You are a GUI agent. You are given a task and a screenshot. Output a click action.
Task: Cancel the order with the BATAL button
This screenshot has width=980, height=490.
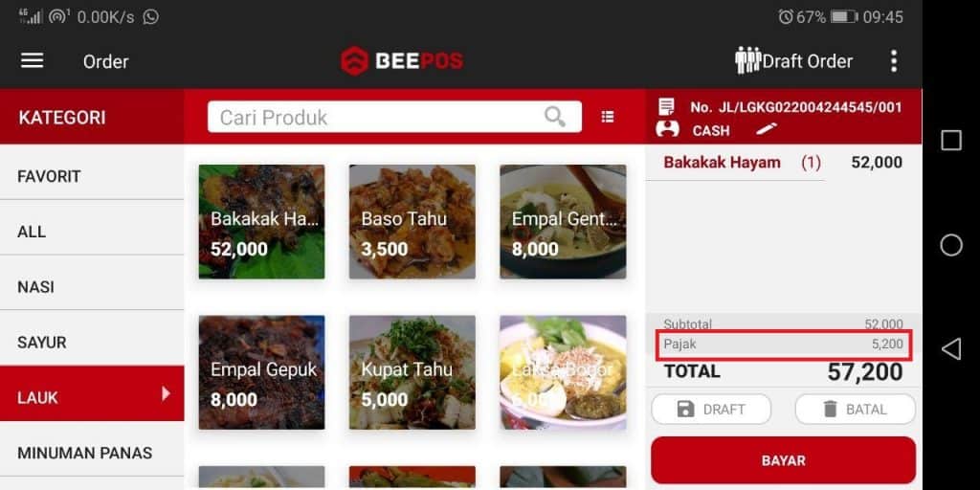pos(855,410)
